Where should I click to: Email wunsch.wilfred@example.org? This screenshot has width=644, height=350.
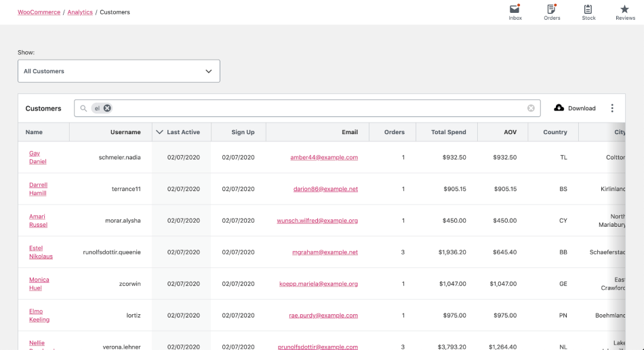click(317, 220)
